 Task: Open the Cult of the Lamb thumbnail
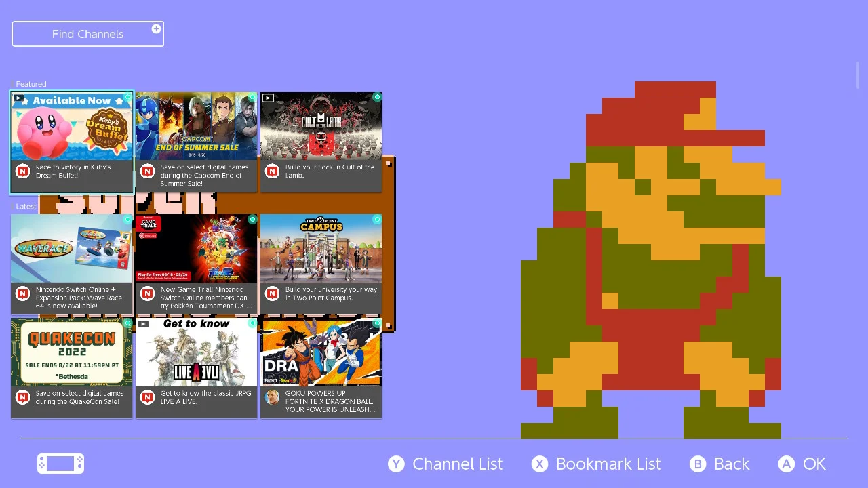point(321,126)
